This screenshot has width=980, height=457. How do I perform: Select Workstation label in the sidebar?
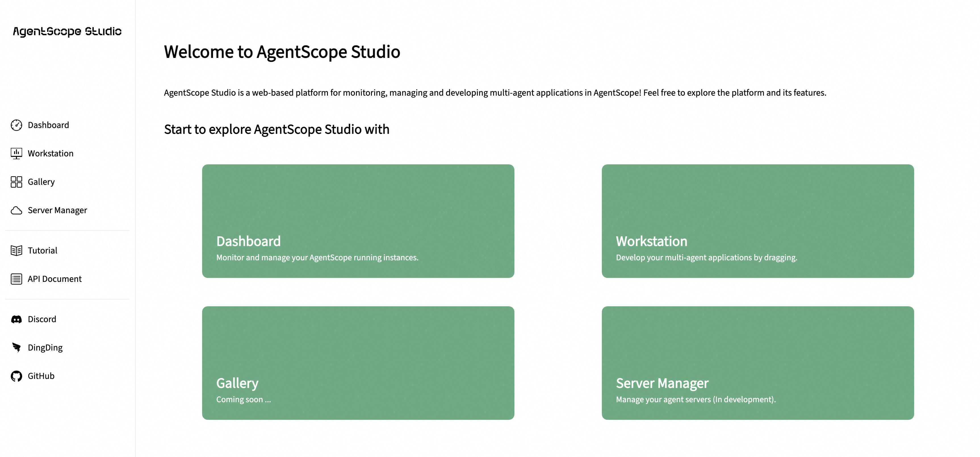pyautogui.click(x=51, y=153)
